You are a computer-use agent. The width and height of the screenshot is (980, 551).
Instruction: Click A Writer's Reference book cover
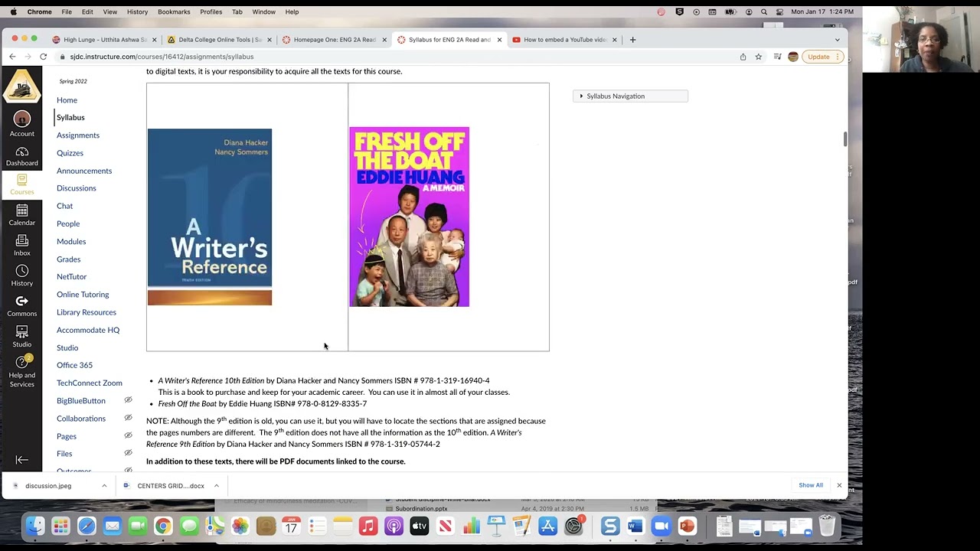[x=210, y=217]
